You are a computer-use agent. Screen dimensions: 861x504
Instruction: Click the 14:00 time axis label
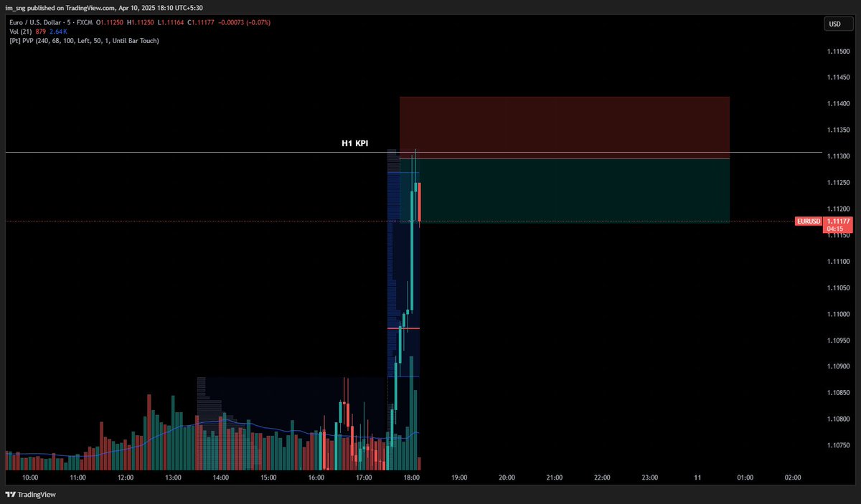point(221,477)
